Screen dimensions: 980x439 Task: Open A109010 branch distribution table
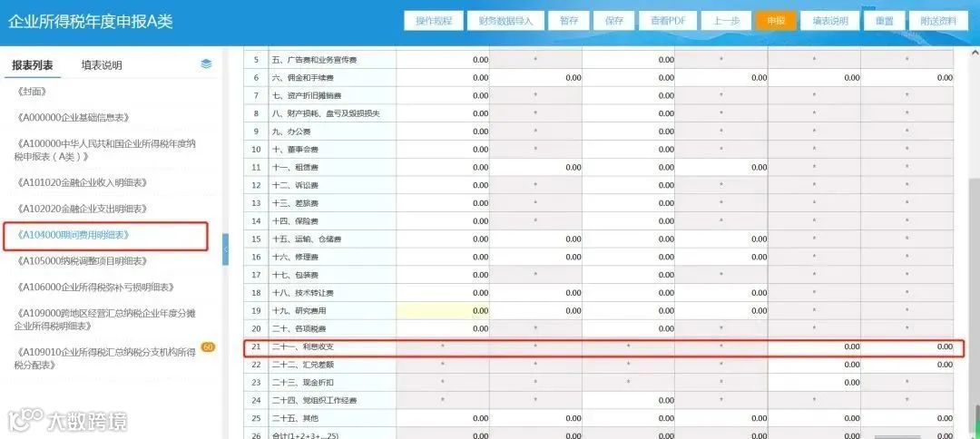105,358
